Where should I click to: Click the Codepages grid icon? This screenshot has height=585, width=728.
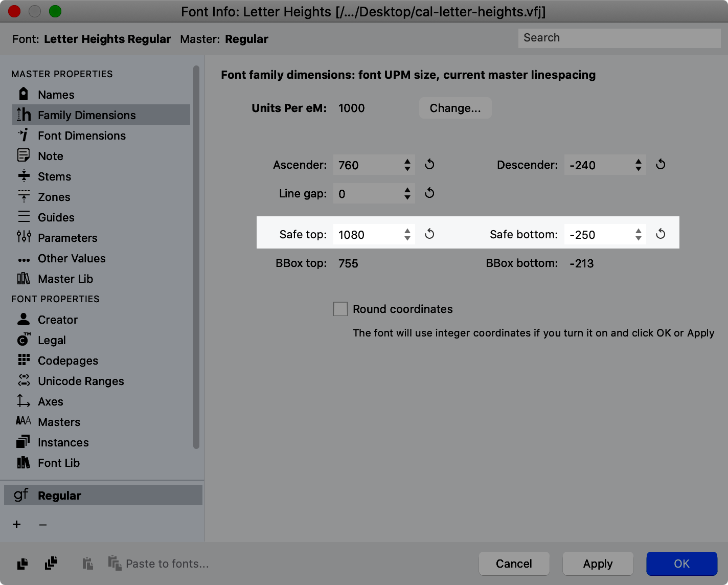tap(24, 360)
